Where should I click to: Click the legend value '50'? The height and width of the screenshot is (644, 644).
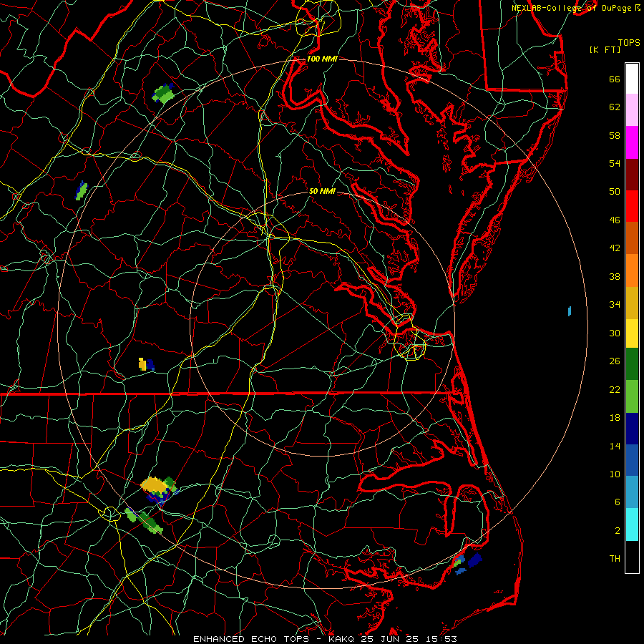(615, 192)
